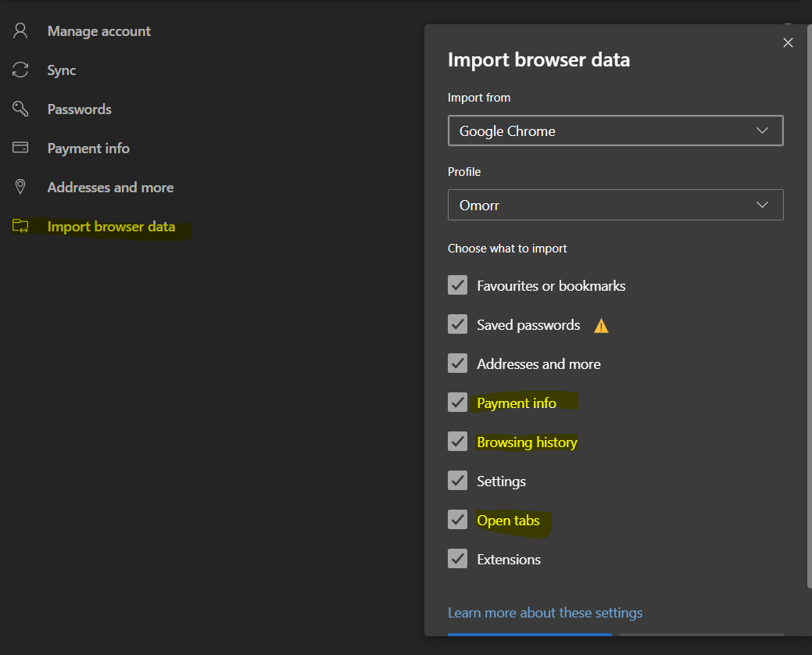Click the Sync arrows icon
The height and width of the screenshot is (655, 812).
click(20, 70)
